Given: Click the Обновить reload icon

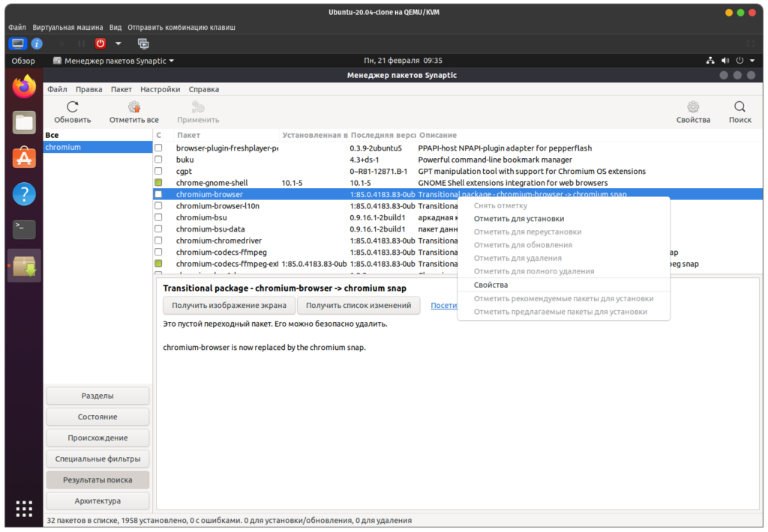Looking at the screenshot, I should point(72,107).
